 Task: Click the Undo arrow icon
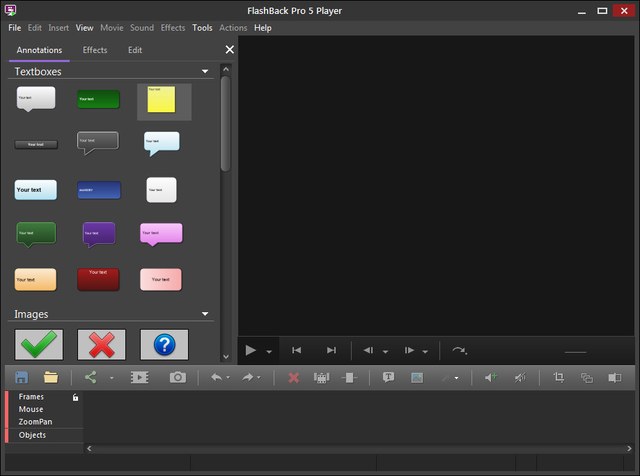point(215,377)
